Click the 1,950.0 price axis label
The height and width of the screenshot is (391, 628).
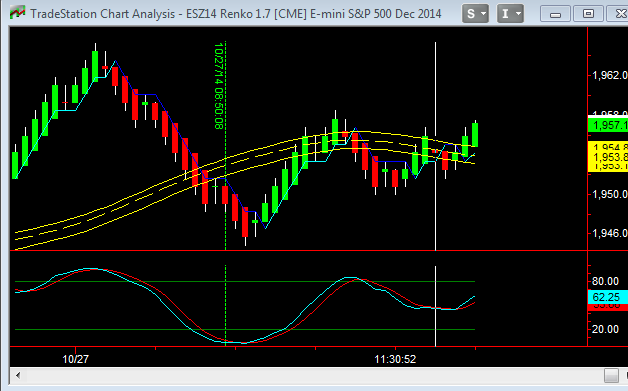pos(610,194)
